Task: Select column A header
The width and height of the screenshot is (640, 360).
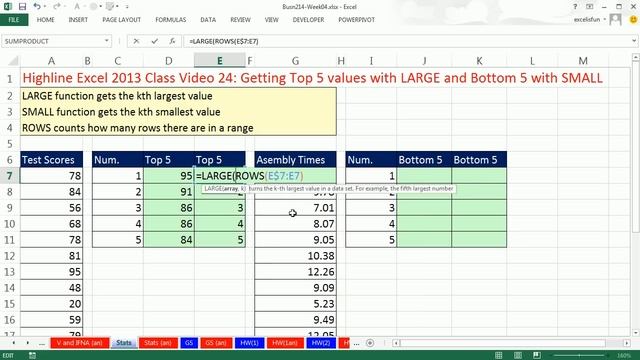Action: click(x=51, y=61)
